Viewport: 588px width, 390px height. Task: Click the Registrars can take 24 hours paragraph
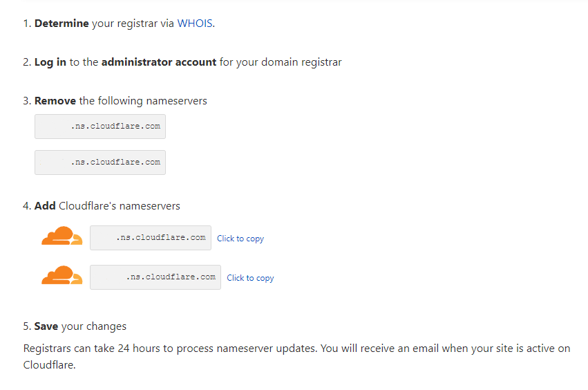point(296,357)
